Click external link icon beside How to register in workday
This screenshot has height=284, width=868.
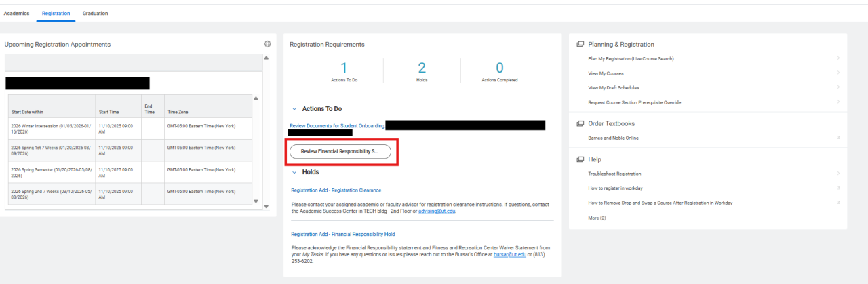[x=838, y=188]
